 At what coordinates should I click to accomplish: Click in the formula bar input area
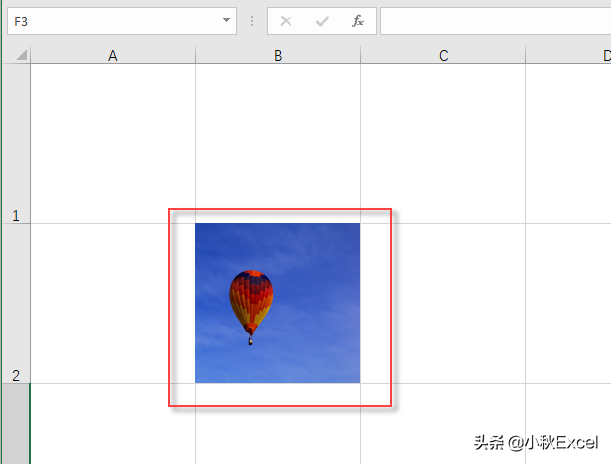[x=496, y=21]
